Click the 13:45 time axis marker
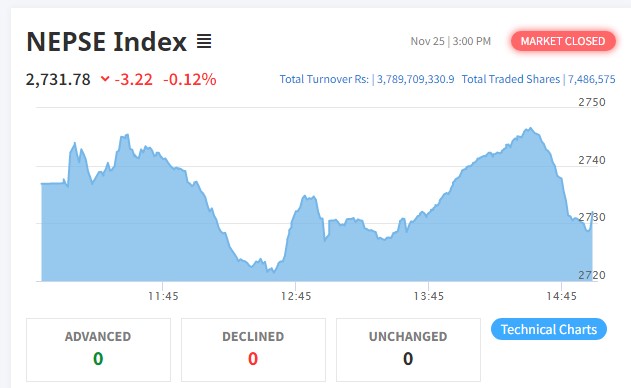This screenshot has height=388, width=631. [429, 296]
